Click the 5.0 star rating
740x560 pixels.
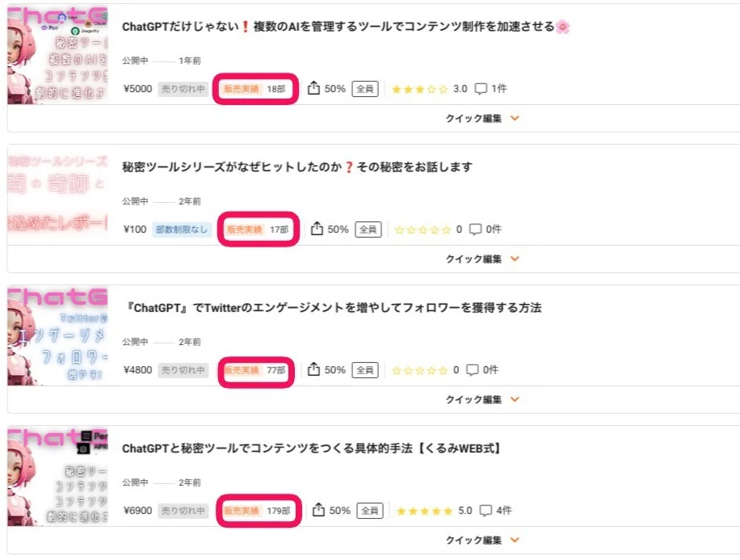434,511
